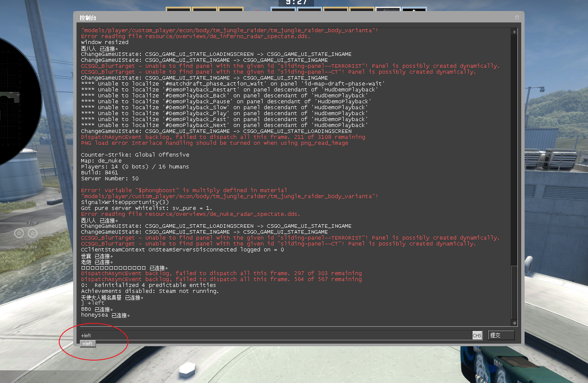Screen dimensions: 588x383
Task: Click the '#DemoPlayback_Next' localize line
Action: tap(224, 125)
